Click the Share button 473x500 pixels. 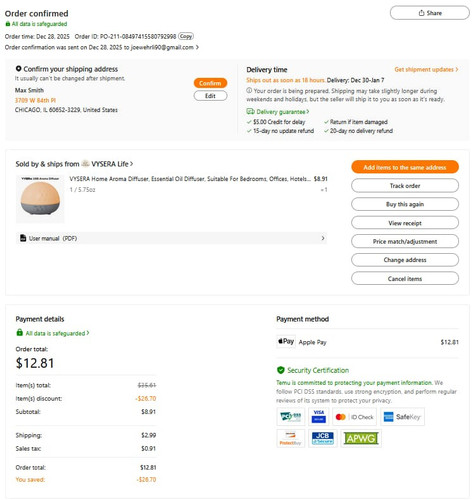pyautogui.click(x=429, y=13)
